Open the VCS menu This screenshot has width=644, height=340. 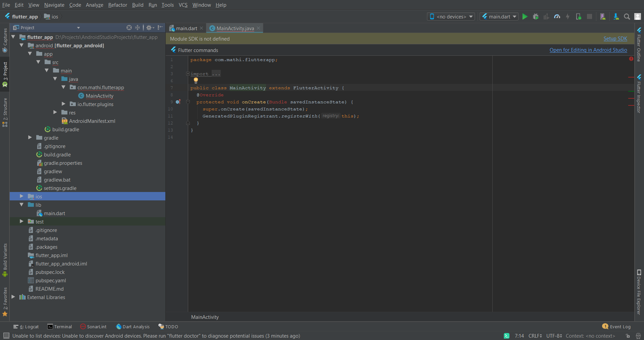click(x=183, y=5)
